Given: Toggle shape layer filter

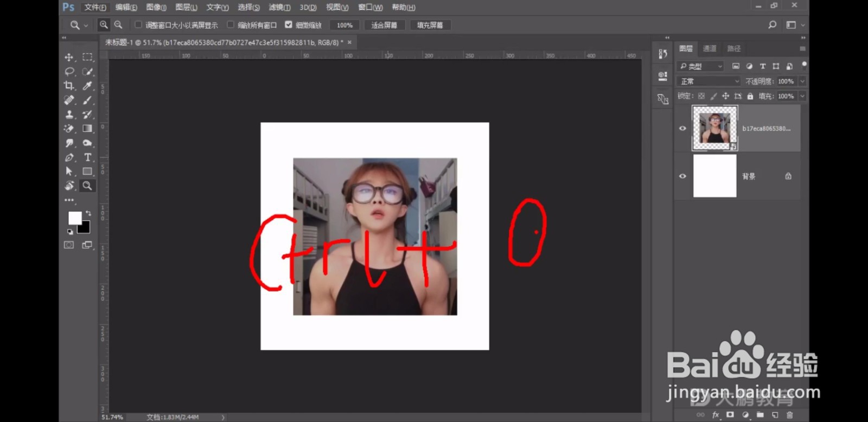Looking at the screenshot, I should point(776,66).
